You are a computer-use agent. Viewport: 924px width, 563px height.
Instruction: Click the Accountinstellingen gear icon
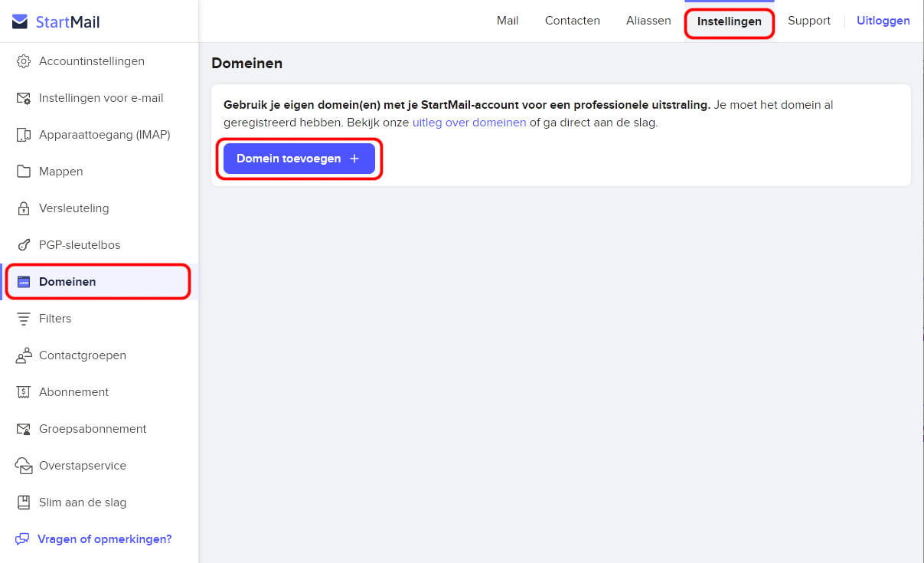24,61
